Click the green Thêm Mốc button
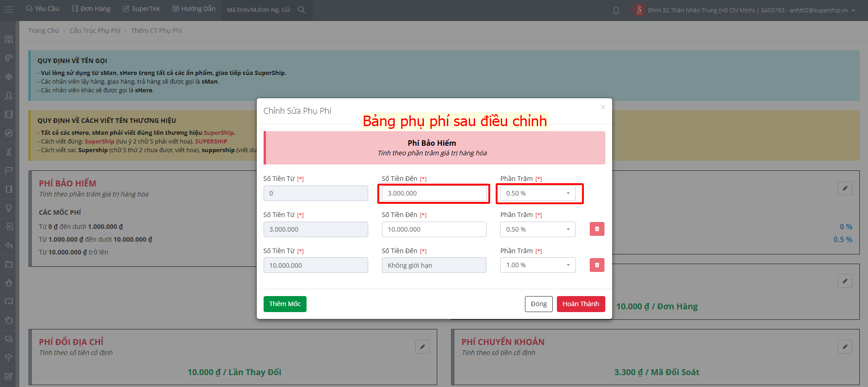The image size is (868, 387). [285, 304]
